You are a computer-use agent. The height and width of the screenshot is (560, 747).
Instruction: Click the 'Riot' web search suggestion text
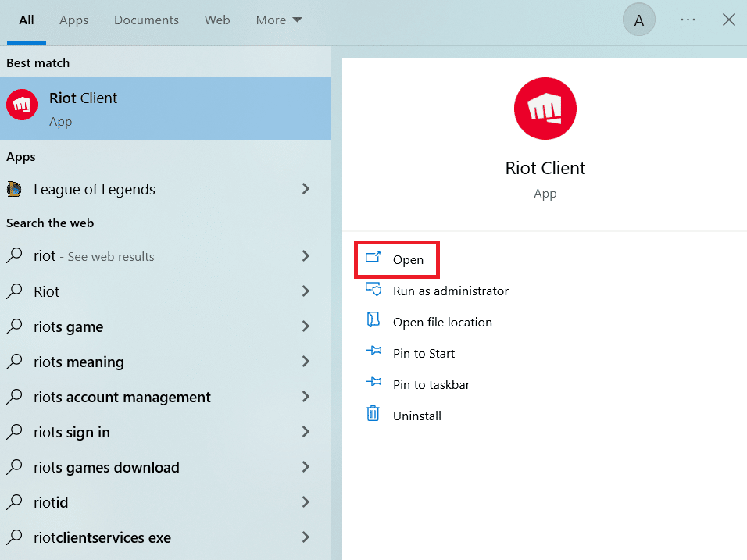click(47, 291)
